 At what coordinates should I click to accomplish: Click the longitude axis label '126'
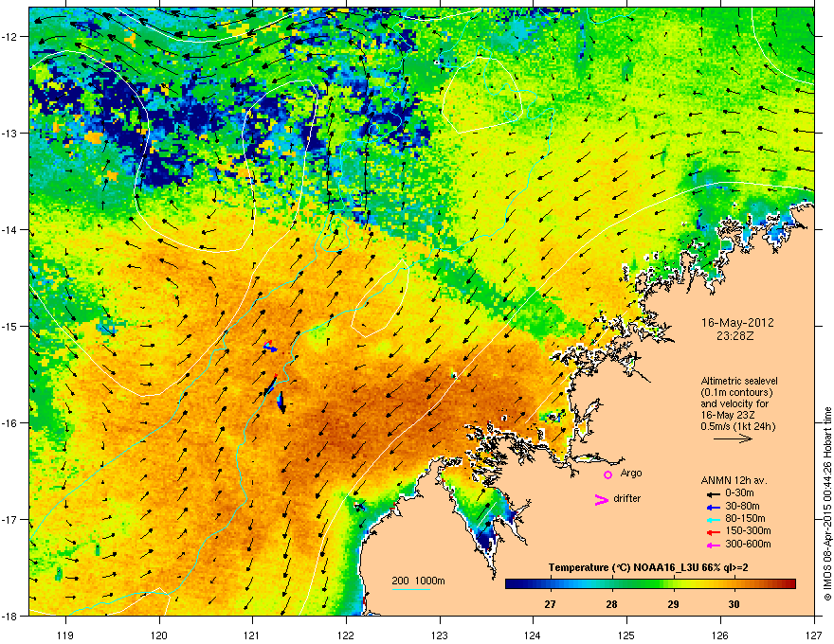[720, 635]
